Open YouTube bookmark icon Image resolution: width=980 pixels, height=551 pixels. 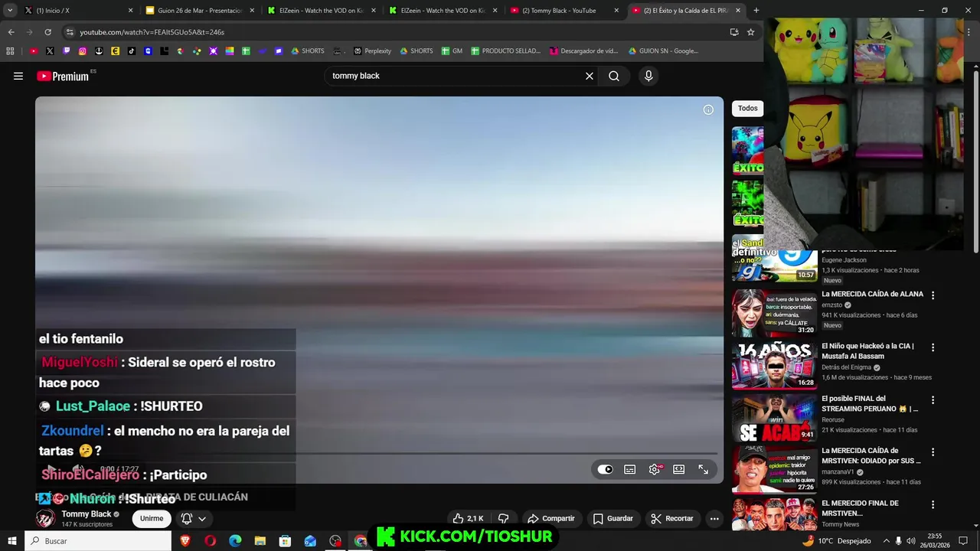click(x=34, y=51)
